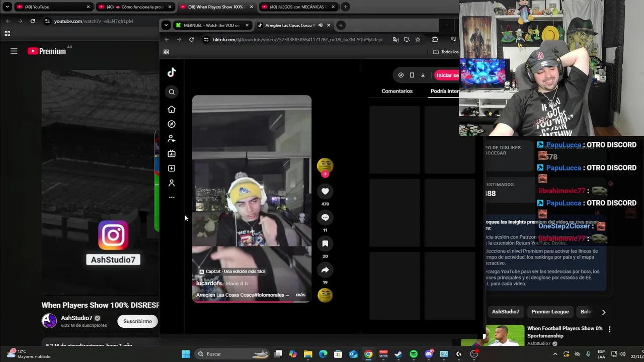Screen dimensions: 644x362
Task: Open the video comments bubble icon
Action: (325, 218)
